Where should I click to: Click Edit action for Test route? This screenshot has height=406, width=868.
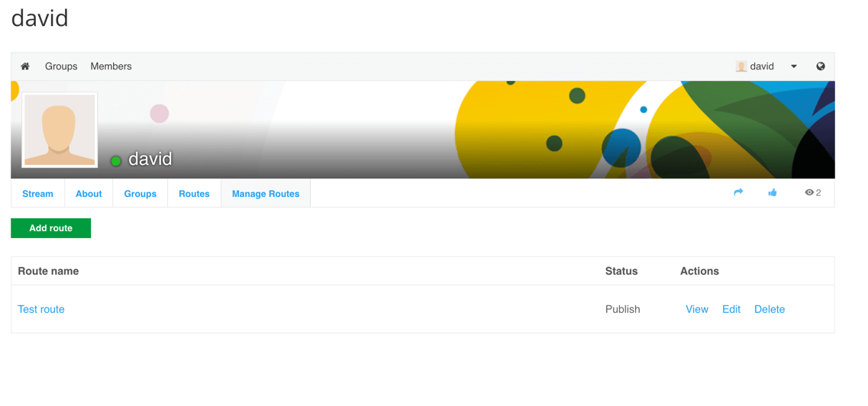[731, 309]
